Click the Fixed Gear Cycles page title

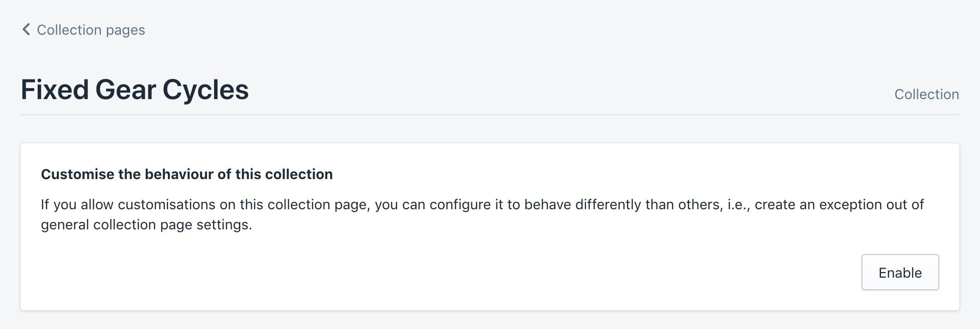coord(135,90)
